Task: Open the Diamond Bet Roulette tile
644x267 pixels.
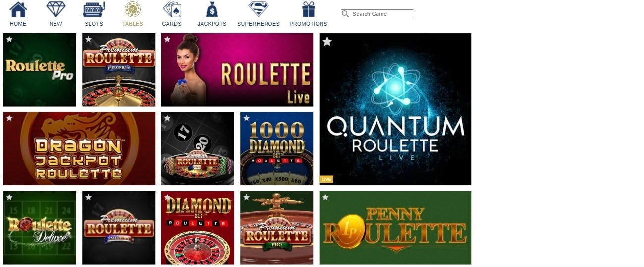Action: (198, 227)
